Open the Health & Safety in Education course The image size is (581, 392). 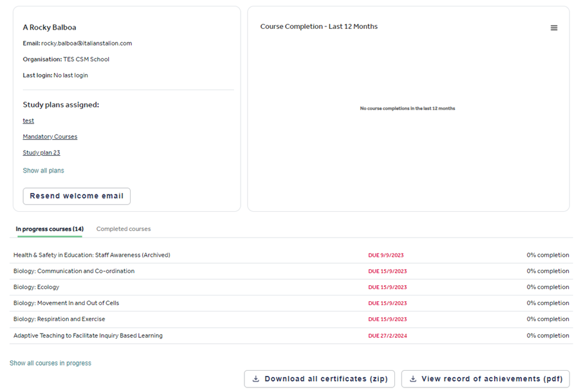(x=92, y=255)
